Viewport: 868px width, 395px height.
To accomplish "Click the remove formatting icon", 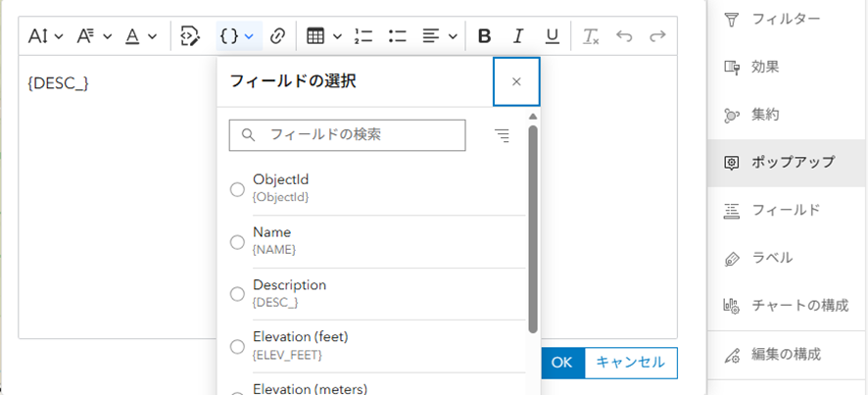I will click(591, 36).
